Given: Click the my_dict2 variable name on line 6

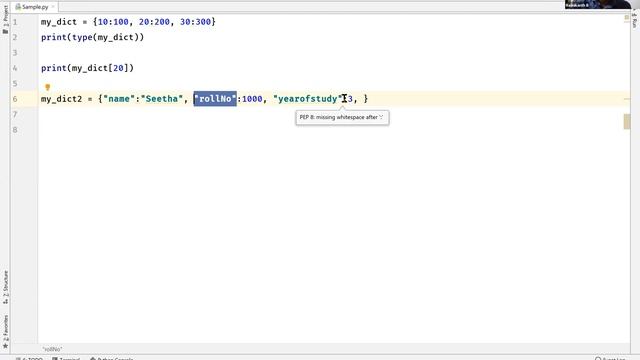Looking at the screenshot, I should [61, 99].
